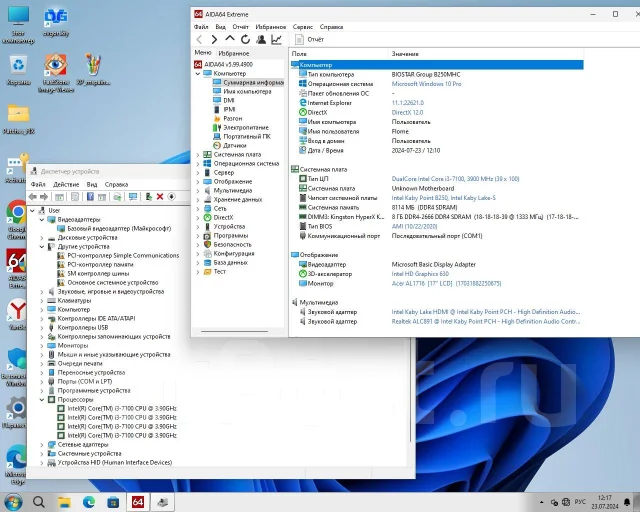Click the red X in Device Manager toolbar

tap(160, 197)
